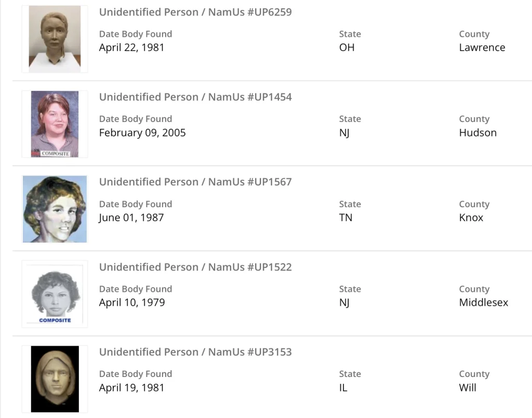View the reconstruction image for case UP3153

coord(55,379)
